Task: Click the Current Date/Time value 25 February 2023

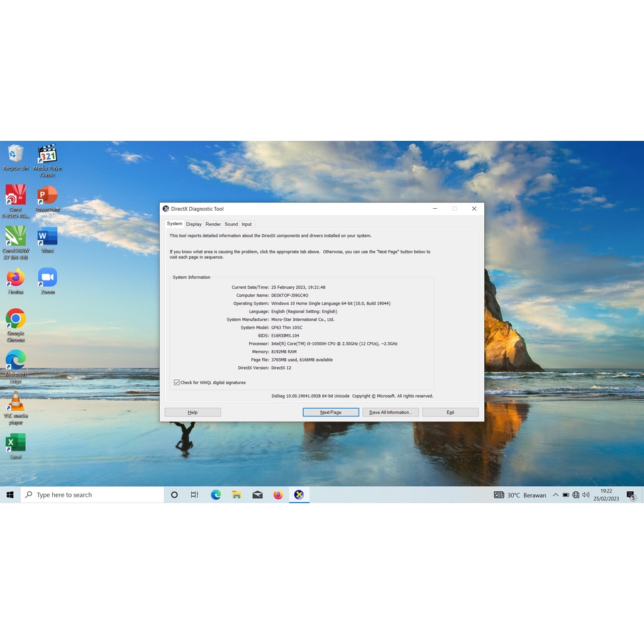Action: 298,287
